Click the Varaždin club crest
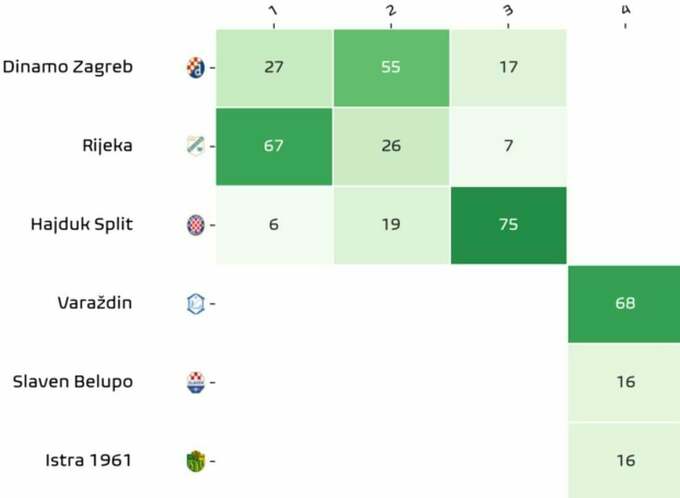 196,304
